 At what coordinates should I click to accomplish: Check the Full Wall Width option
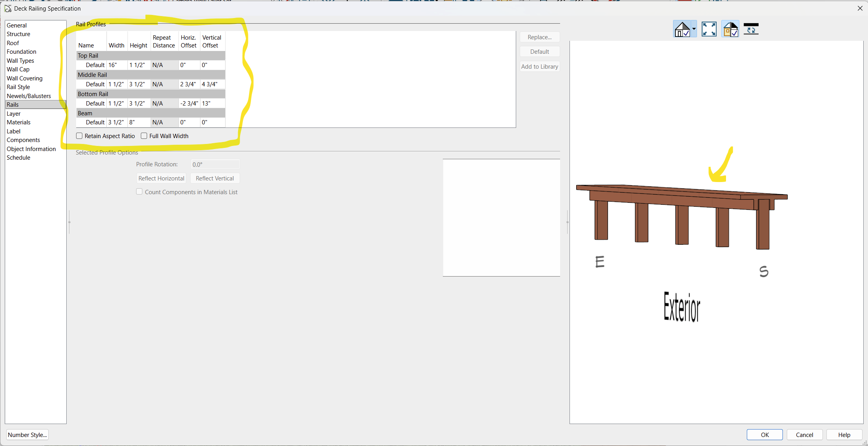[144, 136]
